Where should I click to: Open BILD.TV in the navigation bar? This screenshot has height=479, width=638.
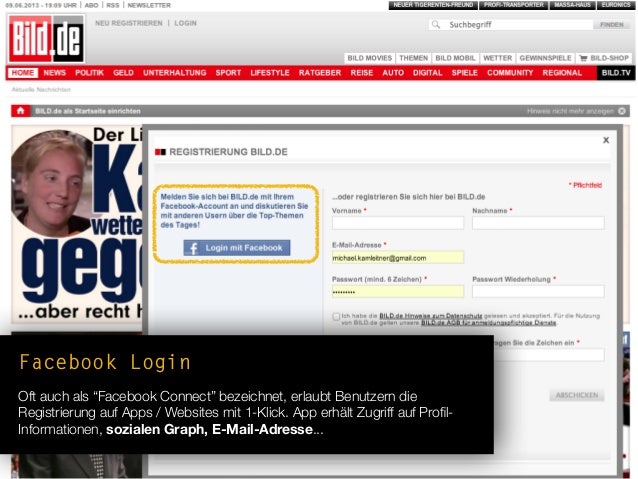point(616,73)
